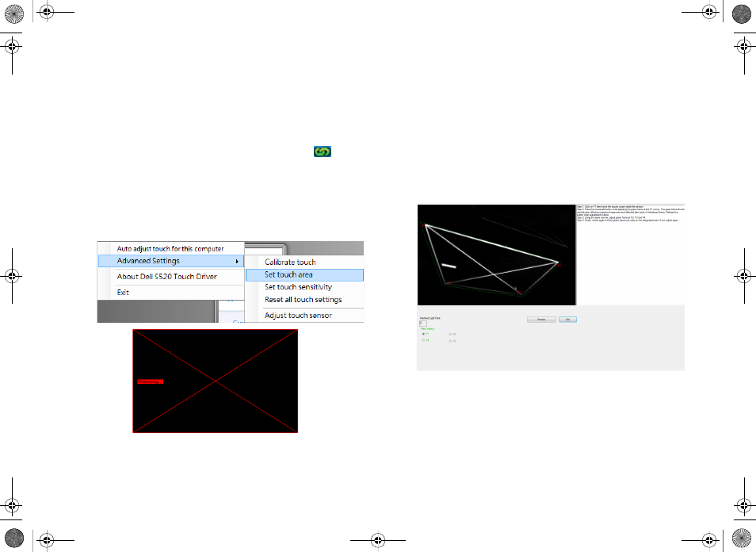Screen dimensions: 756x552
Task: Expand the Advanced Settings submenu arrow
Action: point(237,261)
